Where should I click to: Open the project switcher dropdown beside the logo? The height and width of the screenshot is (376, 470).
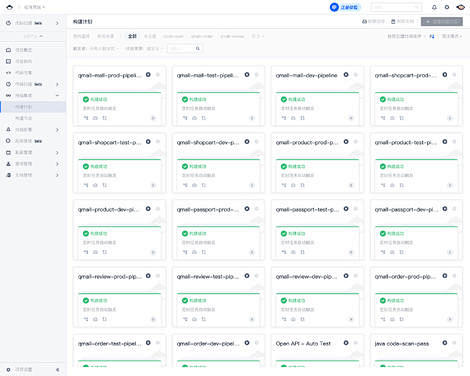point(34,7)
